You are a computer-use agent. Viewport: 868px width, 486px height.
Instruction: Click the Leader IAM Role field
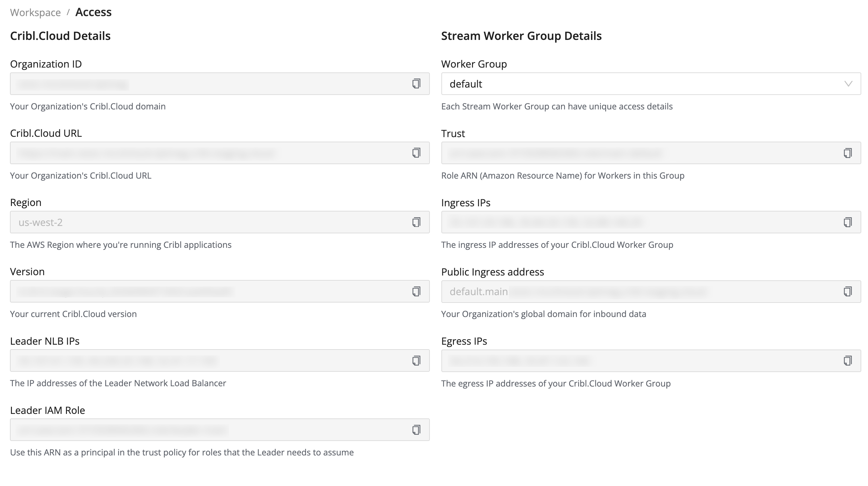(x=220, y=430)
